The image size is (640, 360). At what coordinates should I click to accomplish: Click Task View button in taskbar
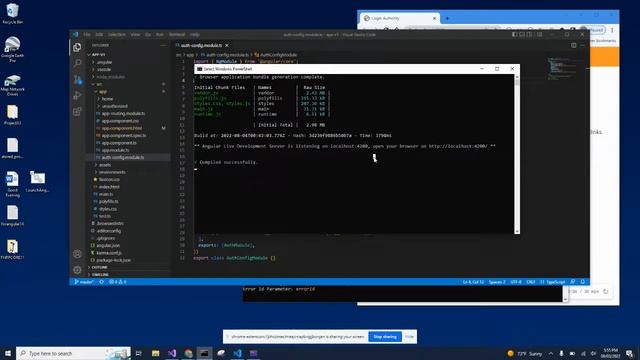pyautogui.click(x=139, y=353)
